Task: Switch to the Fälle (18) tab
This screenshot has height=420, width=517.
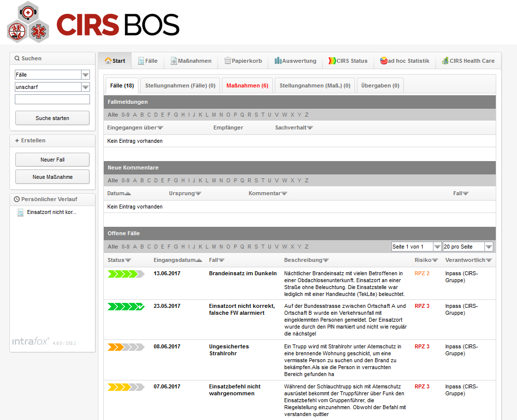Action: click(122, 85)
